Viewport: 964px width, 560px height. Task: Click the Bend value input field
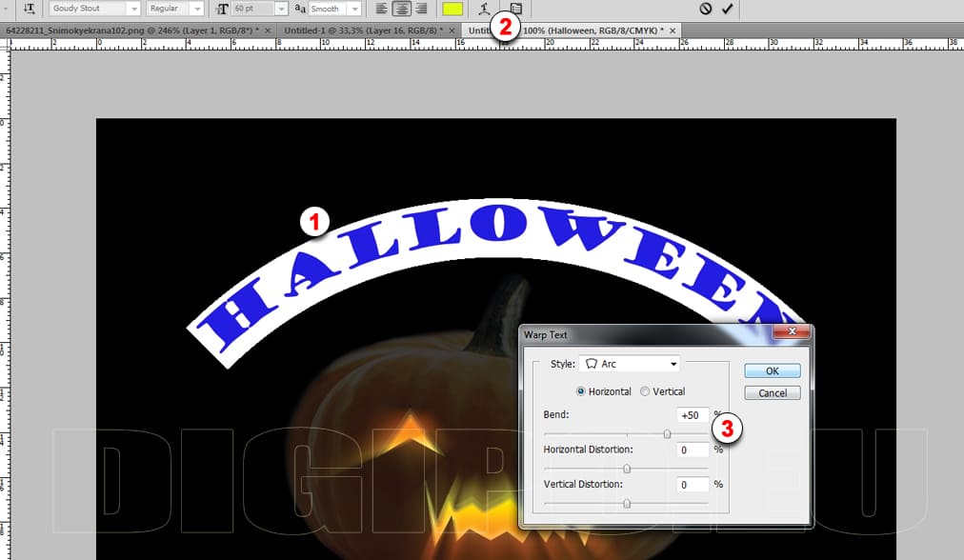pos(693,415)
